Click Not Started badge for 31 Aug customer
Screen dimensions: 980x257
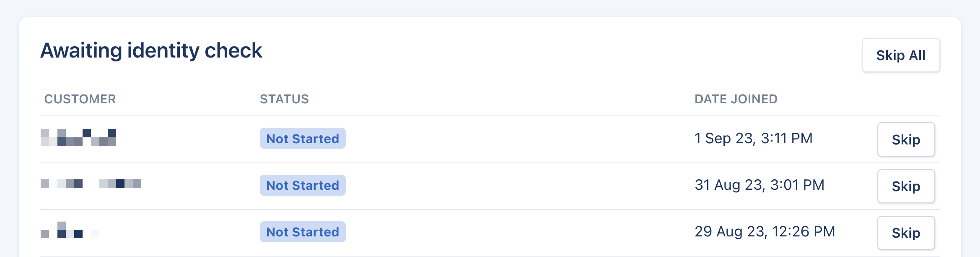pyautogui.click(x=303, y=185)
